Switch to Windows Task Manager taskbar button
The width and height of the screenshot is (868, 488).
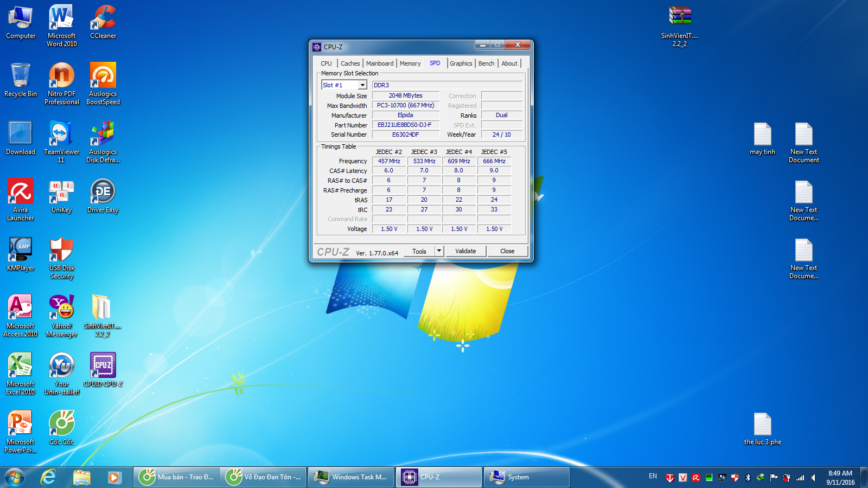tap(352, 477)
